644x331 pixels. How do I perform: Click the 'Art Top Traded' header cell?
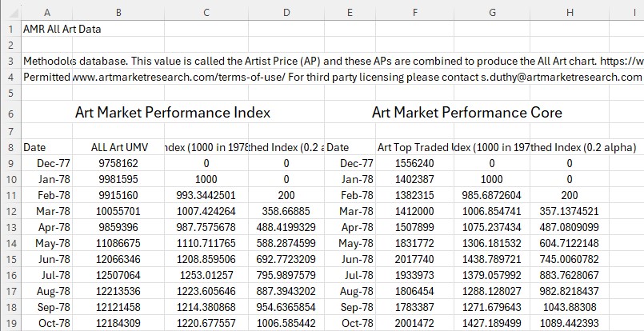[x=414, y=147]
